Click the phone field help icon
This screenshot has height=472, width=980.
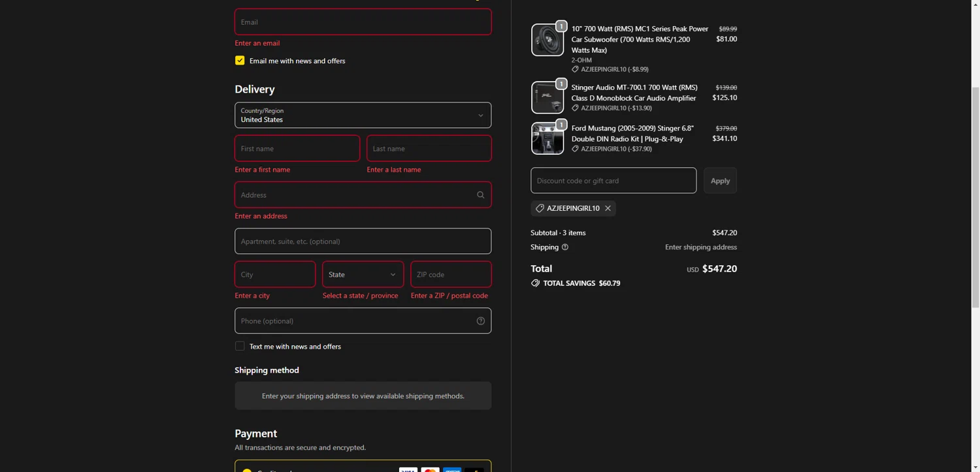[x=480, y=321]
